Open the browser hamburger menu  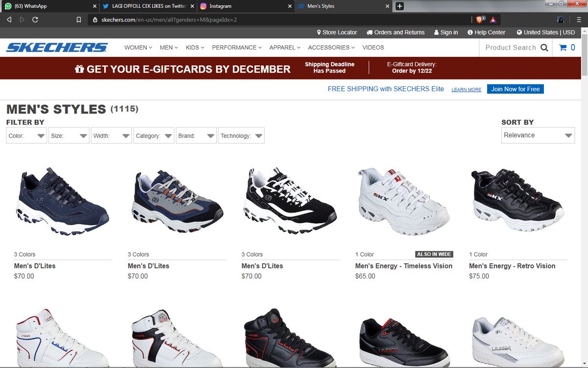(x=579, y=20)
